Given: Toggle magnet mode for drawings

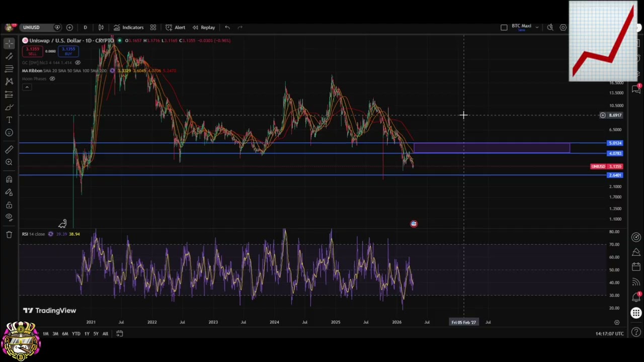Looking at the screenshot, I should (x=9, y=179).
